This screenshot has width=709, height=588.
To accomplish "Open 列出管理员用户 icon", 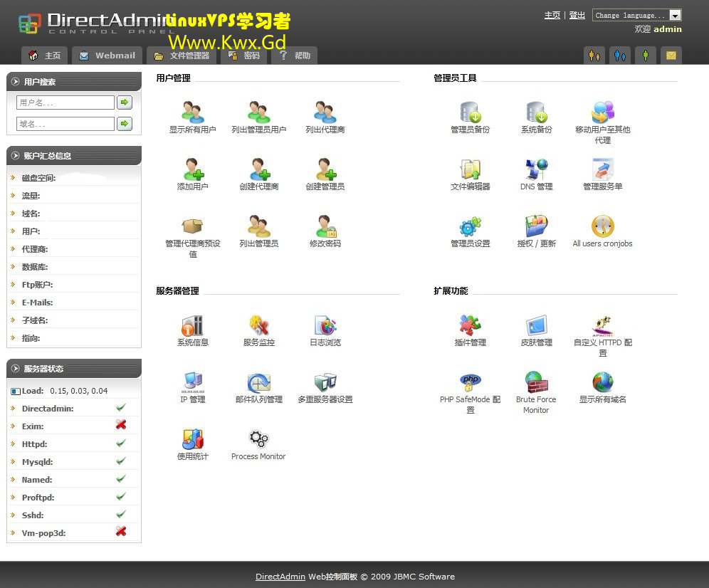I will (258, 112).
